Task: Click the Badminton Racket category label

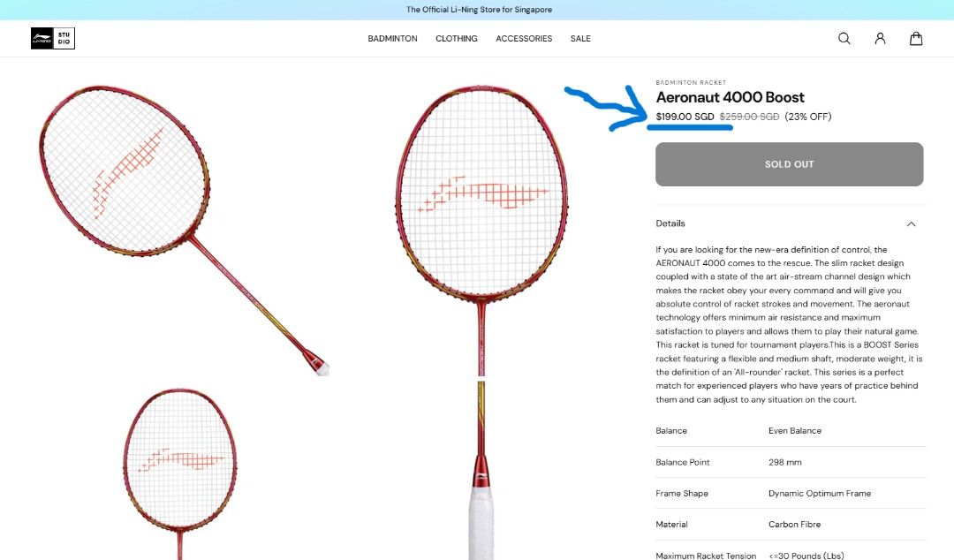Action: tap(691, 82)
